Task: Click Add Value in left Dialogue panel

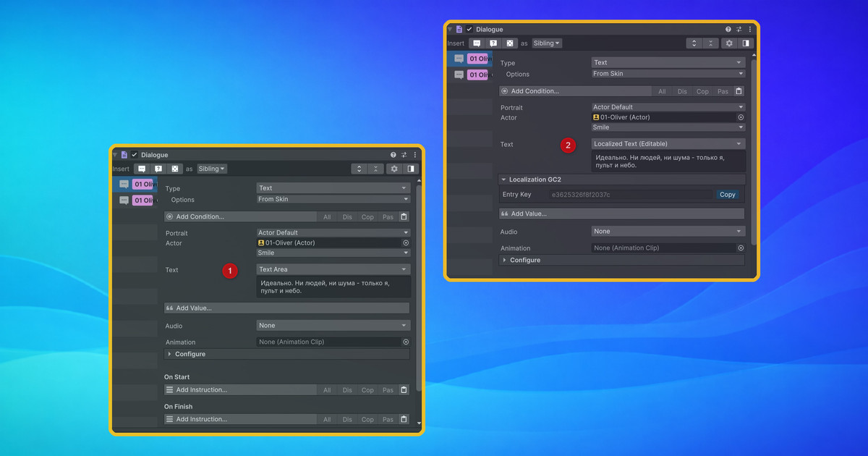Action: click(287, 308)
